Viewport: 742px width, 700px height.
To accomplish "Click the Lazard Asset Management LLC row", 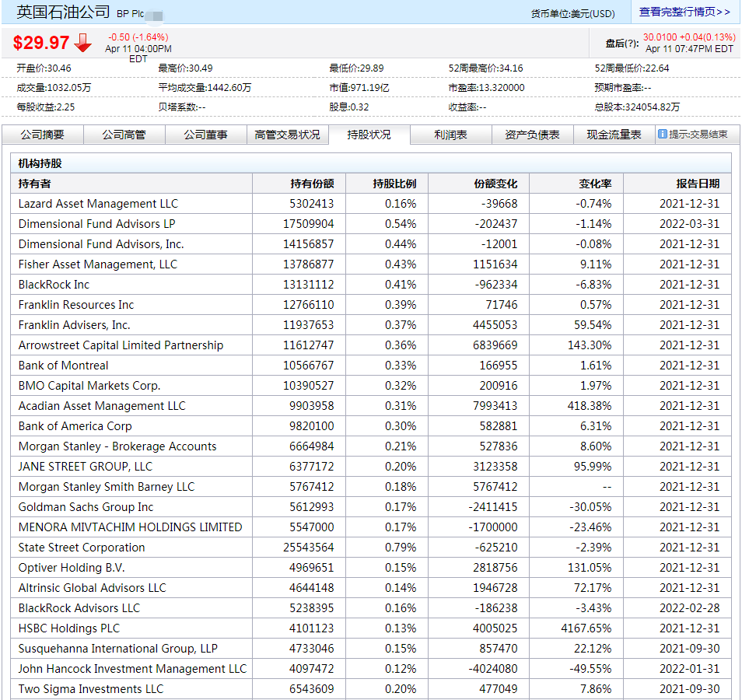I will point(371,204).
